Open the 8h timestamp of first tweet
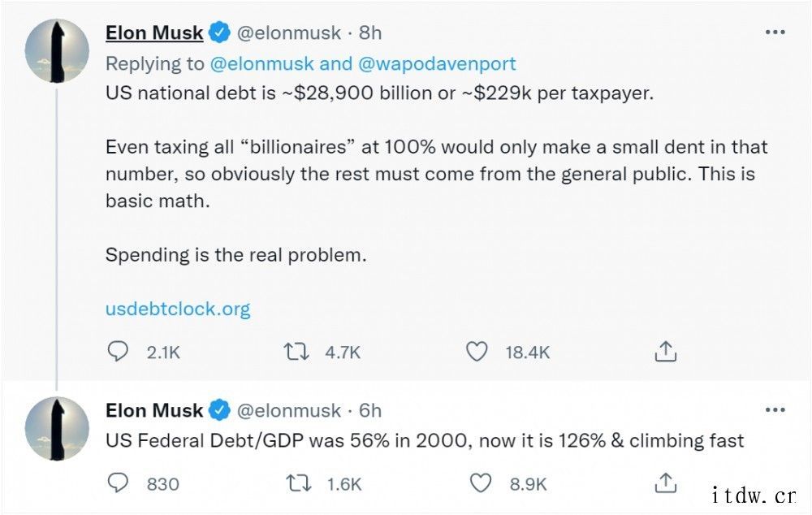The image size is (812, 515). (x=370, y=32)
